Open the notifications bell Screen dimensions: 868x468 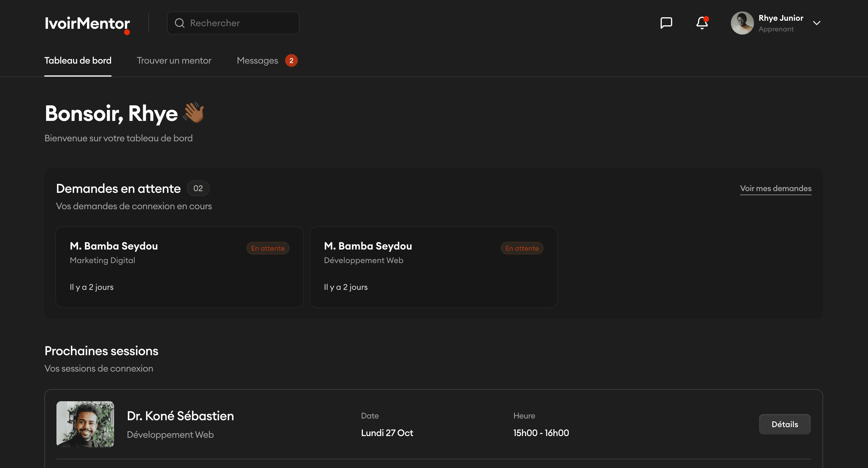coord(702,23)
